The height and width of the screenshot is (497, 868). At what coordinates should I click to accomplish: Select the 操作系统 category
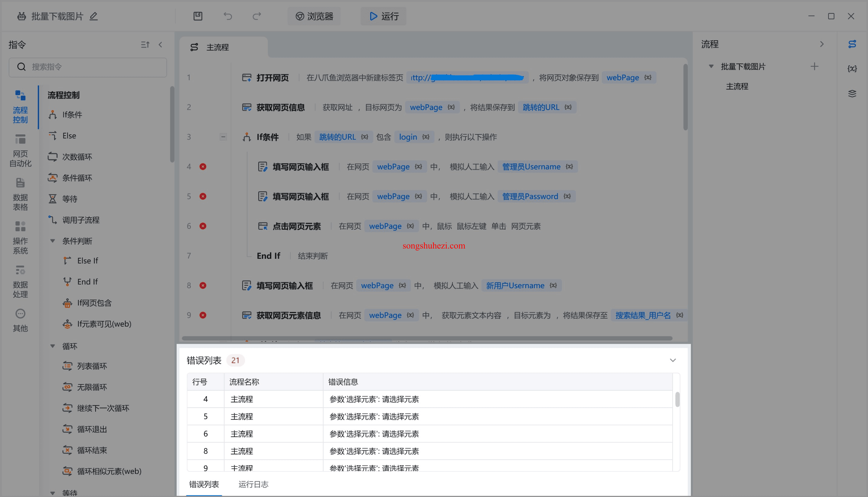point(20,238)
